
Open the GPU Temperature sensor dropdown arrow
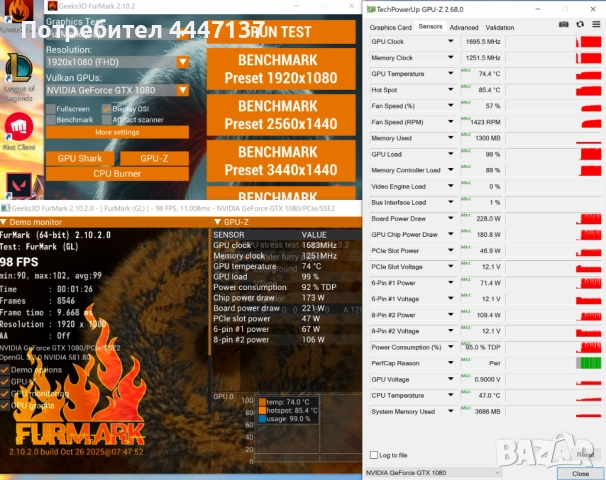coord(451,73)
